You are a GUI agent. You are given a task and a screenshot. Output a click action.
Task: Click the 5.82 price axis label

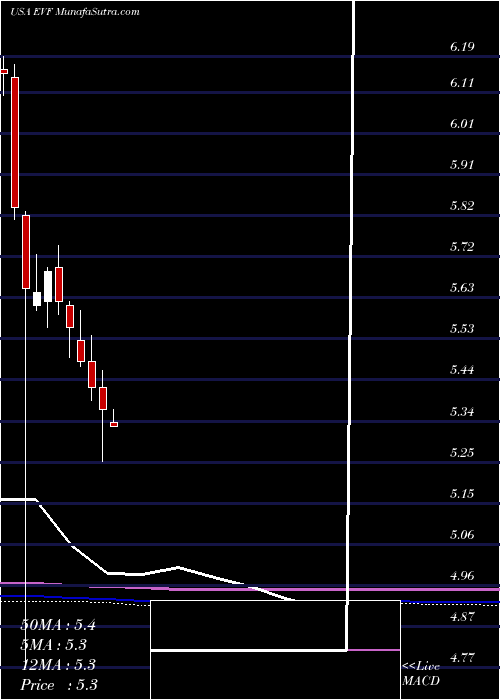coord(462,206)
